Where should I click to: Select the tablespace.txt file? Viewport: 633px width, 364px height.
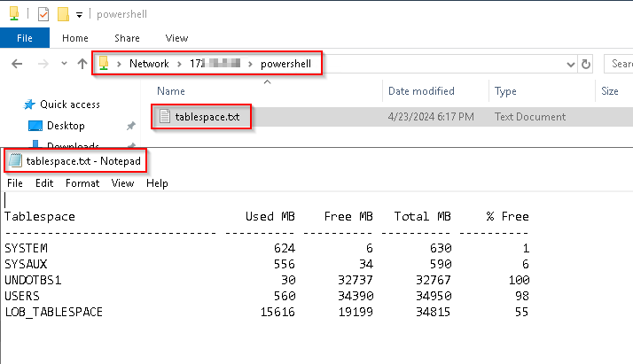[212, 116]
